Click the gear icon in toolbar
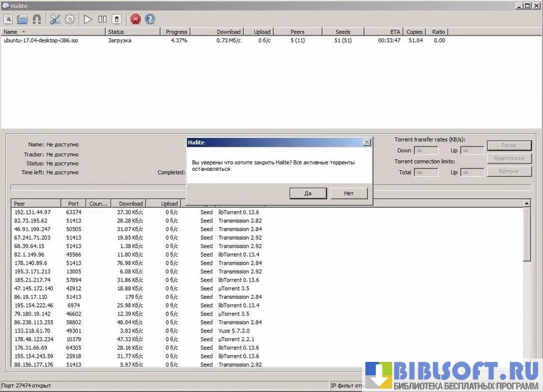The image size is (543, 392). point(69,19)
